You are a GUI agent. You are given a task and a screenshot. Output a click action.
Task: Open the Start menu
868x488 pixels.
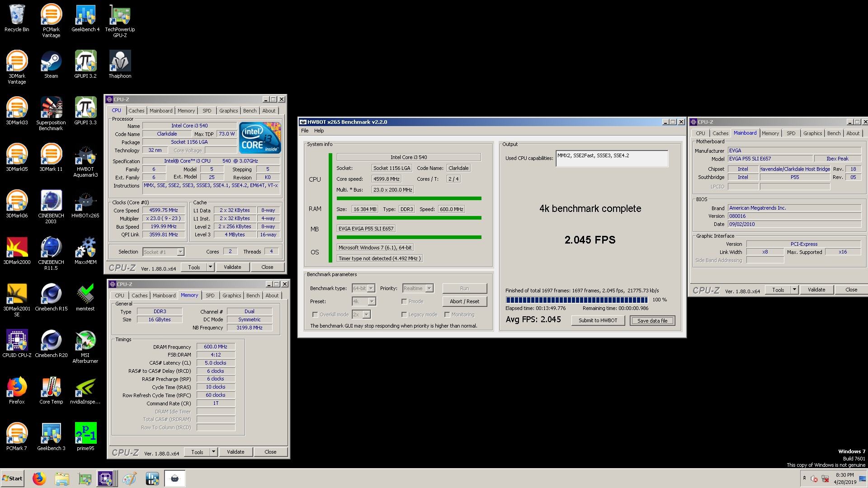[13, 479]
